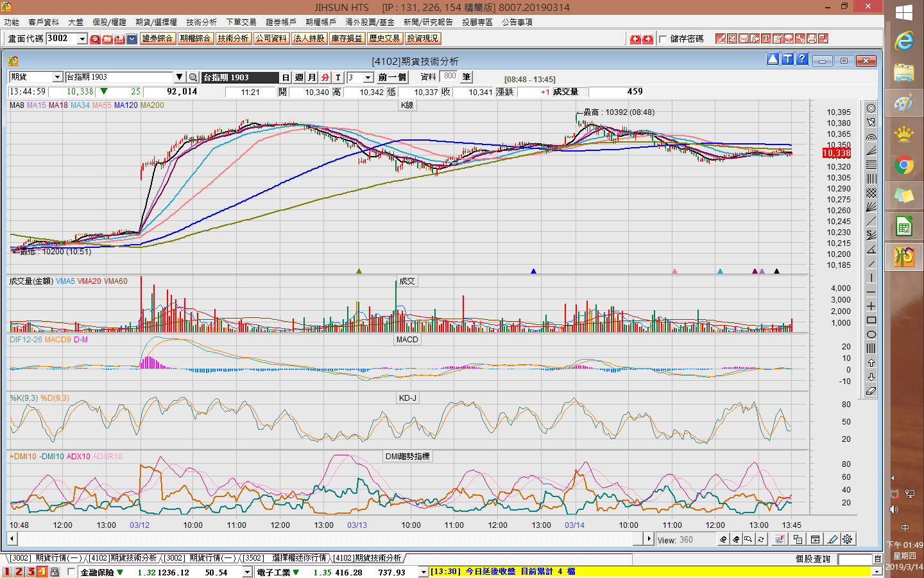Click the Windows Start logo

(x=903, y=13)
